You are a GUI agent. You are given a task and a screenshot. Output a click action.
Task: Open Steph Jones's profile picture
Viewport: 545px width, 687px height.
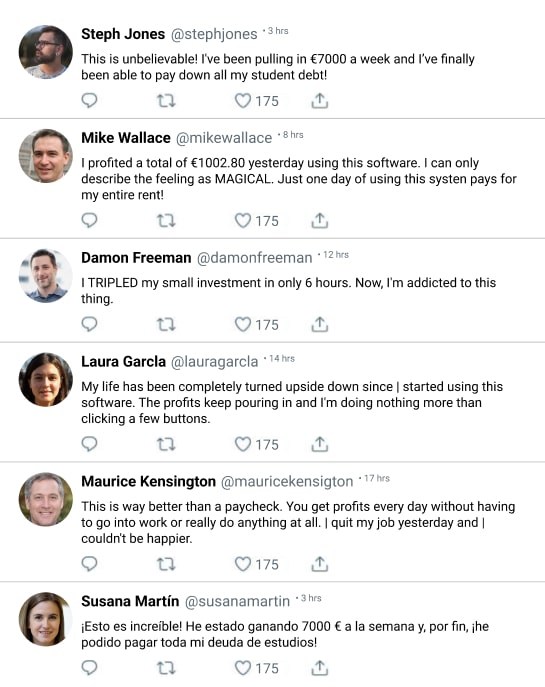46,52
